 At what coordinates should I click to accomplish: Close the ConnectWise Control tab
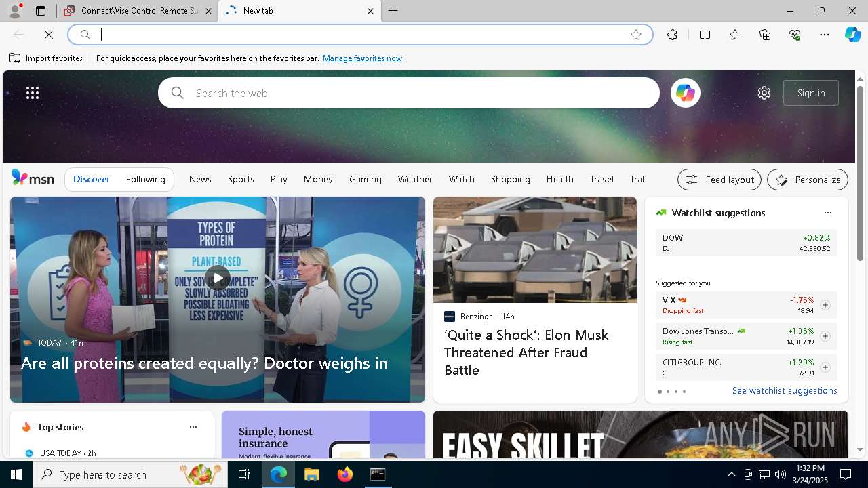pos(208,11)
